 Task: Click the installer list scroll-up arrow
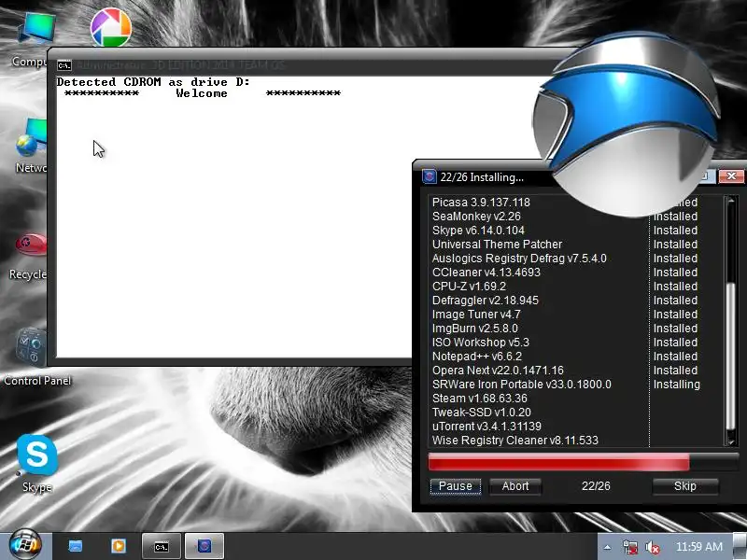click(730, 201)
